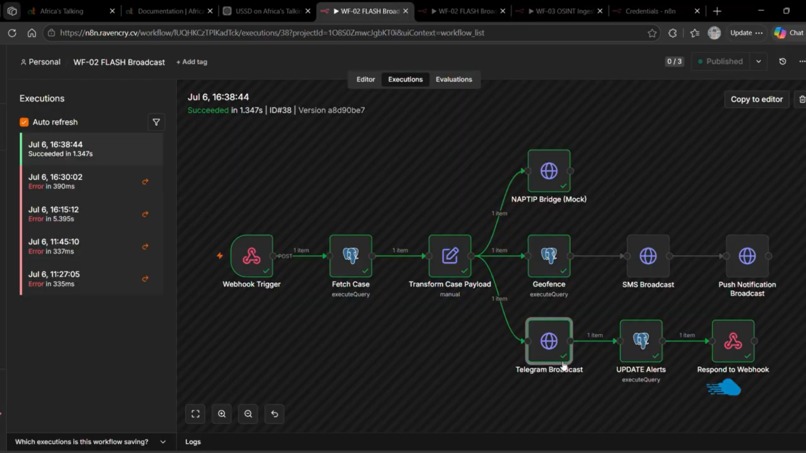The width and height of the screenshot is (806, 453).
Task: Switch to the WF-03 OSINT browser tab
Action: [x=560, y=11]
